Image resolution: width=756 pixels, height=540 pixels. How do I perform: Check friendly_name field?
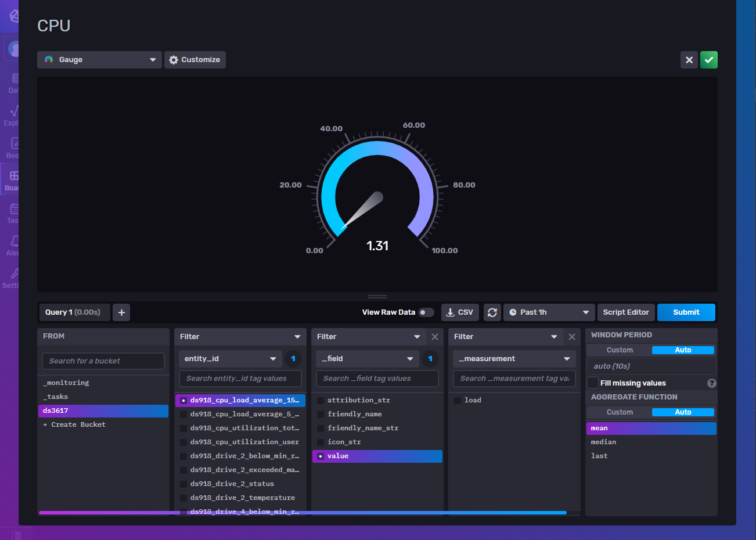377,415
